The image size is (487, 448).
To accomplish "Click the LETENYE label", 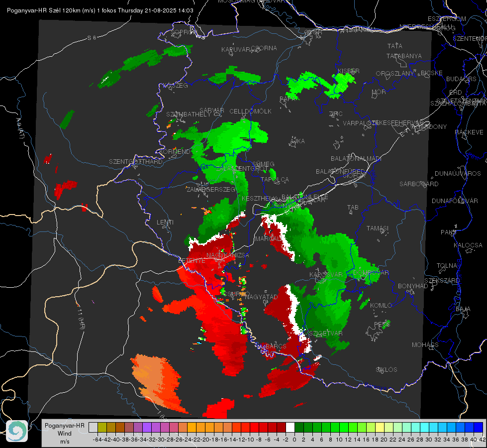I will pos(192,260).
